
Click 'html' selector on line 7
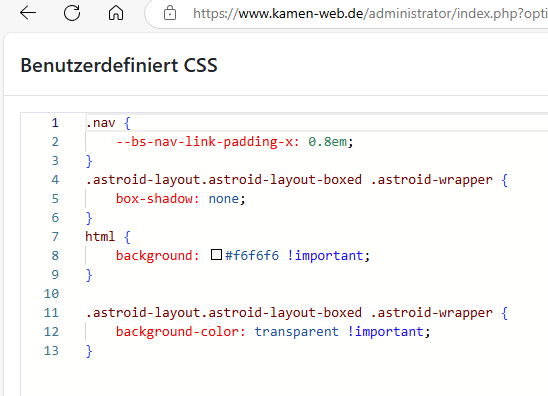tap(100, 237)
